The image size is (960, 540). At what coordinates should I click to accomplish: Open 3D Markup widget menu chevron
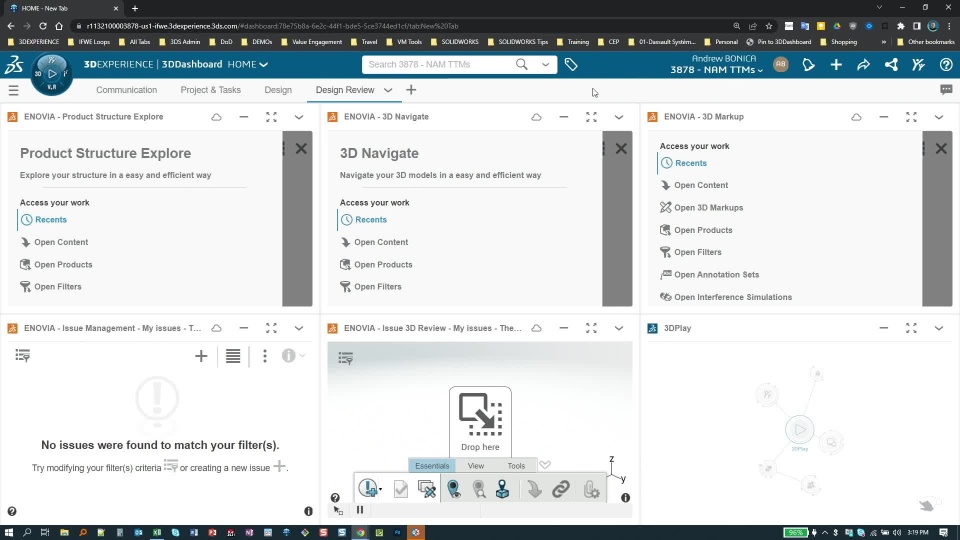(939, 117)
